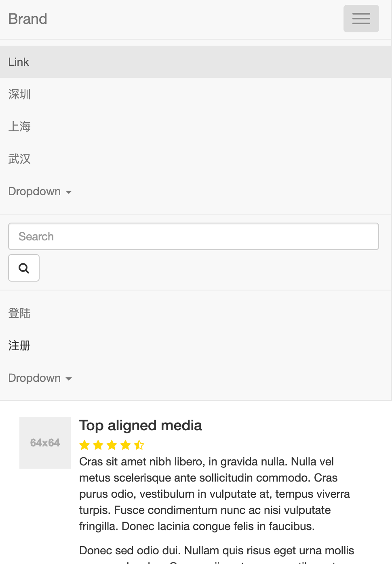
Task: Click the fourth yellow star icon
Action: point(126,444)
